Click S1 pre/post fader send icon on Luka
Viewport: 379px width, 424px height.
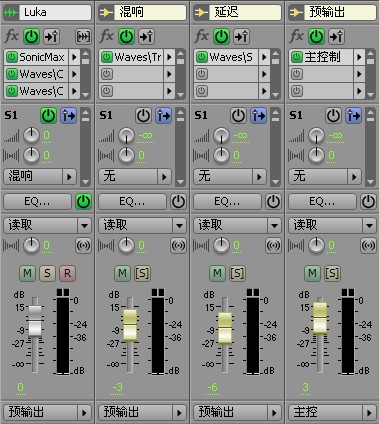[x=69, y=116]
